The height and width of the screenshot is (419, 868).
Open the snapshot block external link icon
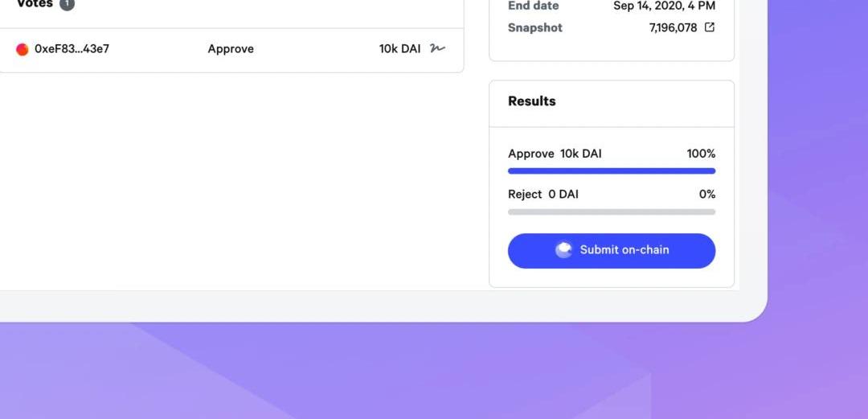pos(709,27)
